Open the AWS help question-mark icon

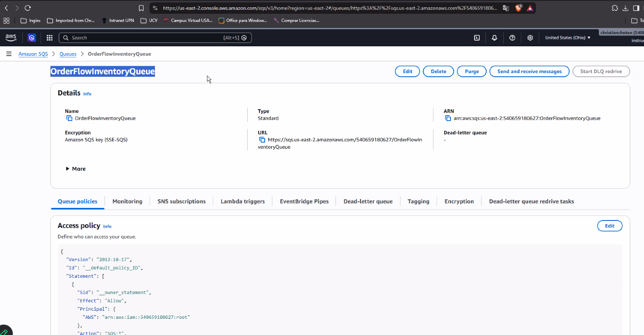click(x=512, y=38)
